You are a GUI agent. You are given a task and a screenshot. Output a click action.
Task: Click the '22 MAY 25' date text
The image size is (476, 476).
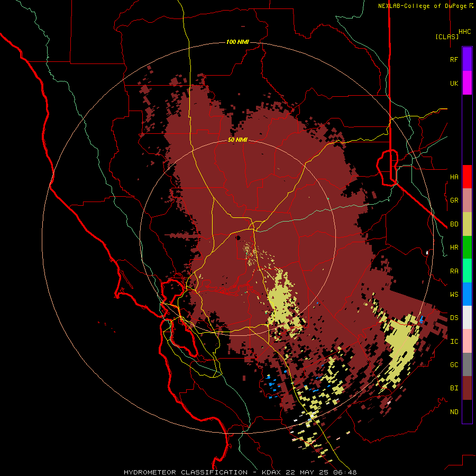(x=308, y=472)
